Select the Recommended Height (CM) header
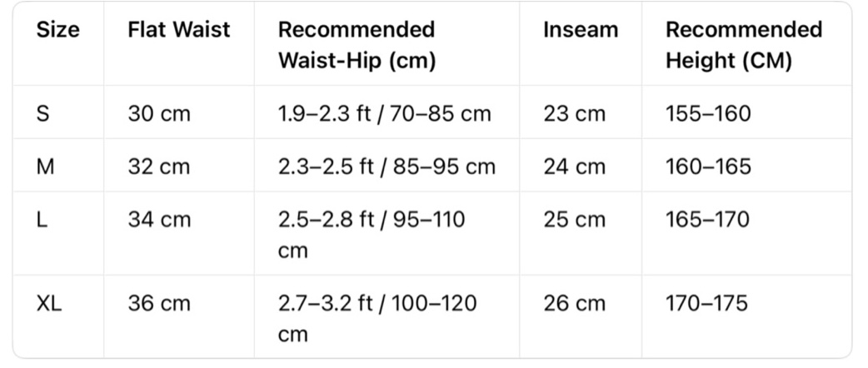 click(743, 45)
